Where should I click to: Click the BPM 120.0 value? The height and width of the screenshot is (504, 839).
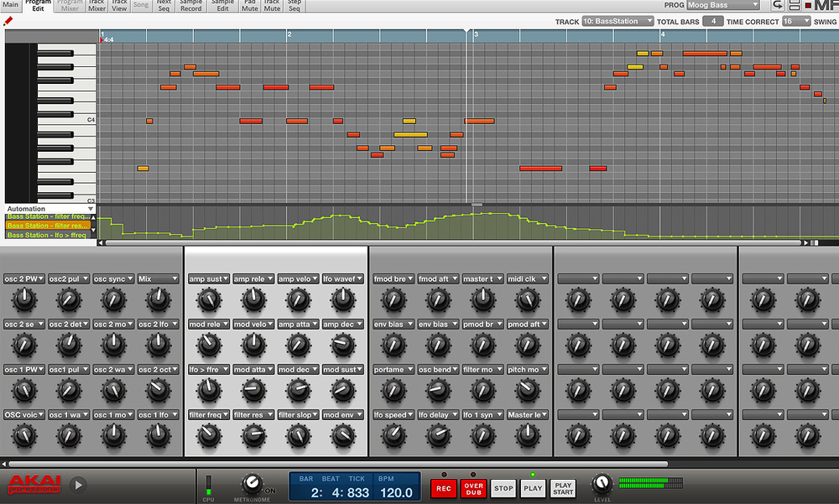pos(396,493)
